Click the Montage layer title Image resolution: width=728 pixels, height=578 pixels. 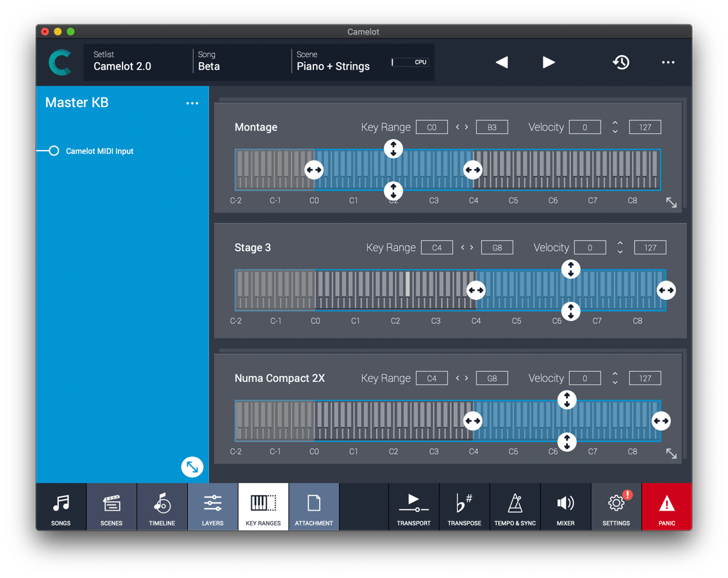click(x=256, y=128)
